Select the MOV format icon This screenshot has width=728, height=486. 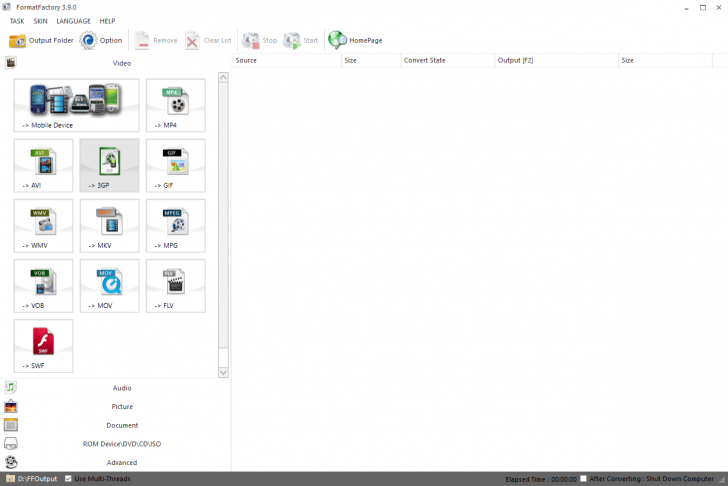click(110, 285)
